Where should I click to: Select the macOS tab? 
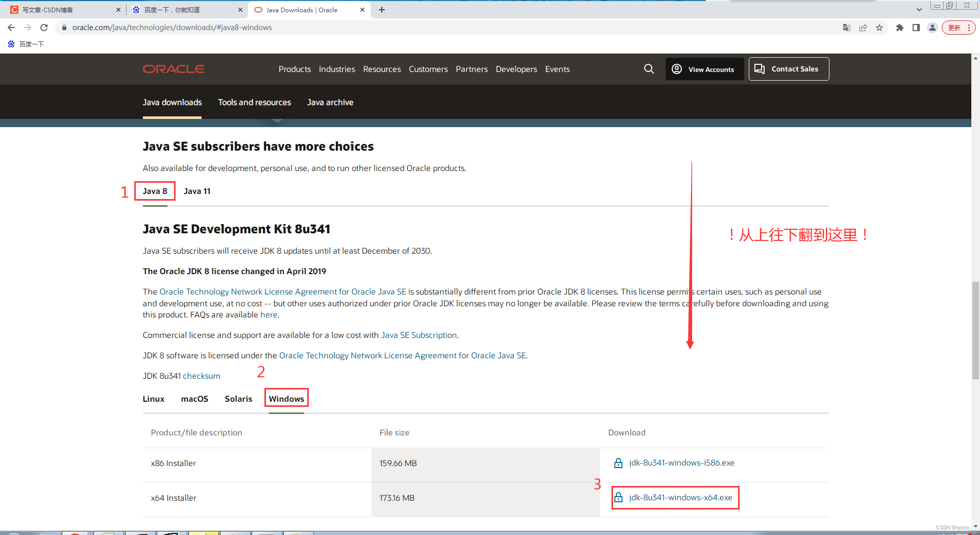(x=194, y=399)
